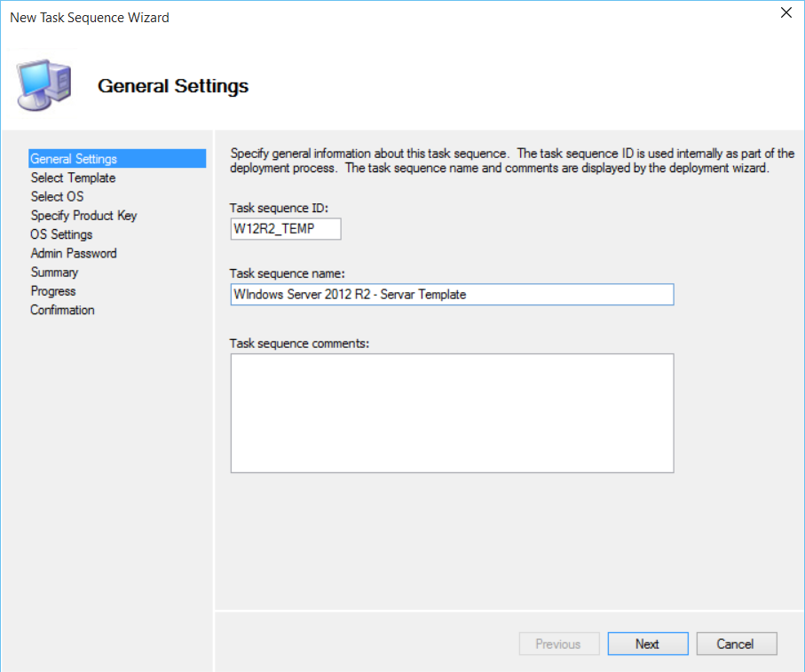Cancel the task sequence wizard
This screenshot has width=805, height=672.
(736, 644)
